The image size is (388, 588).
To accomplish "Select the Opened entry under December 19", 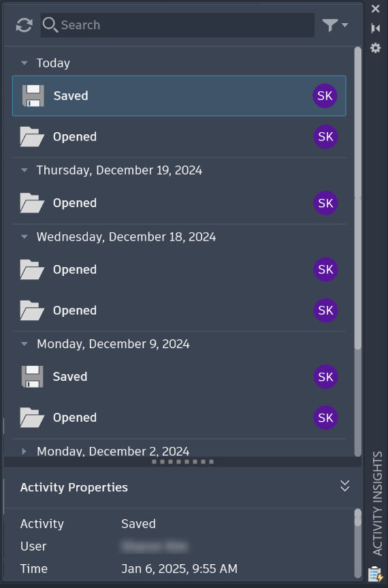I will pos(179,203).
